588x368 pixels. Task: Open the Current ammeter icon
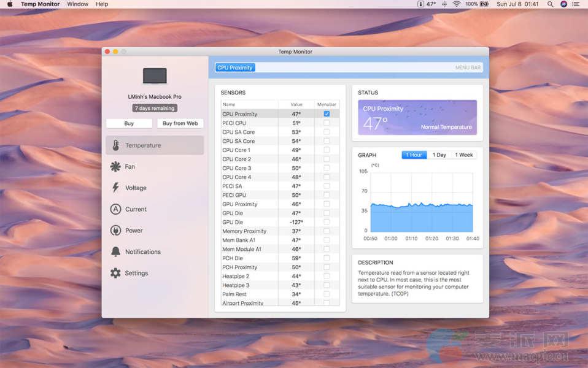pyautogui.click(x=115, y=209)
